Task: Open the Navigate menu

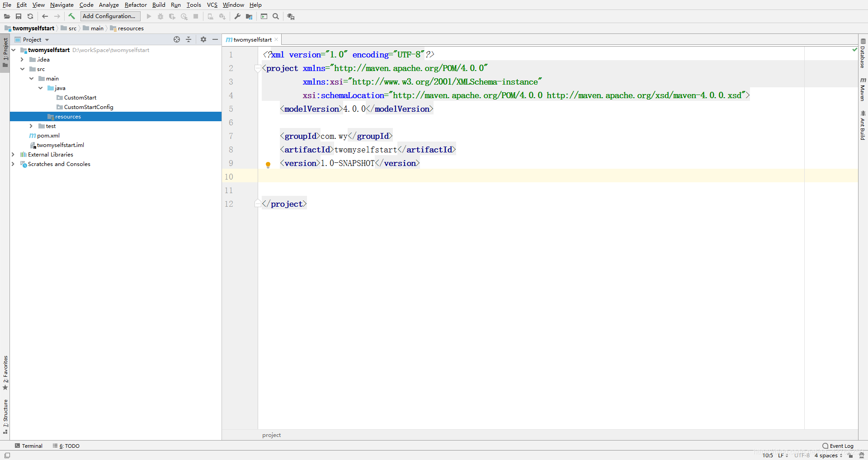Action: (x=62, y=5)
